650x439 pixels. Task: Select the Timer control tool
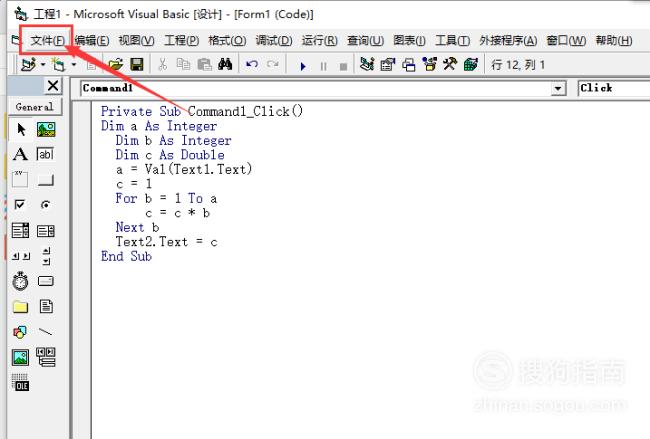click(20, 281)
